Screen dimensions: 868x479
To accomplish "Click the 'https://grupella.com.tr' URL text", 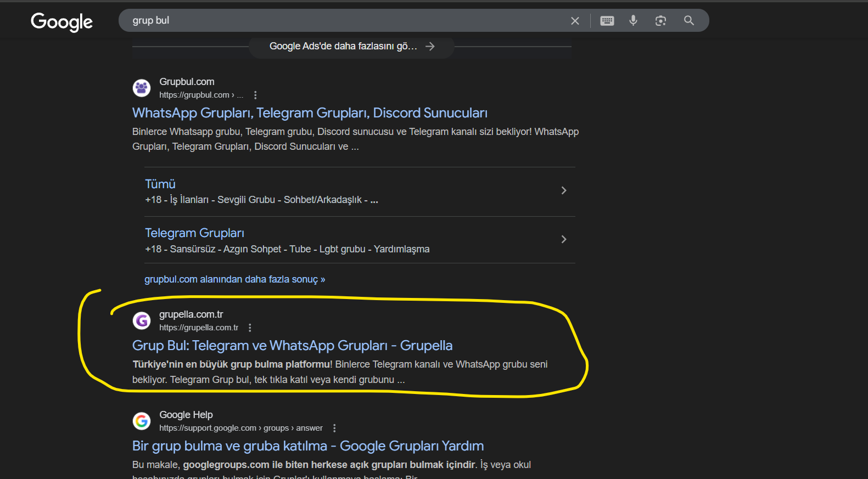I will click(x=199, y=328).
